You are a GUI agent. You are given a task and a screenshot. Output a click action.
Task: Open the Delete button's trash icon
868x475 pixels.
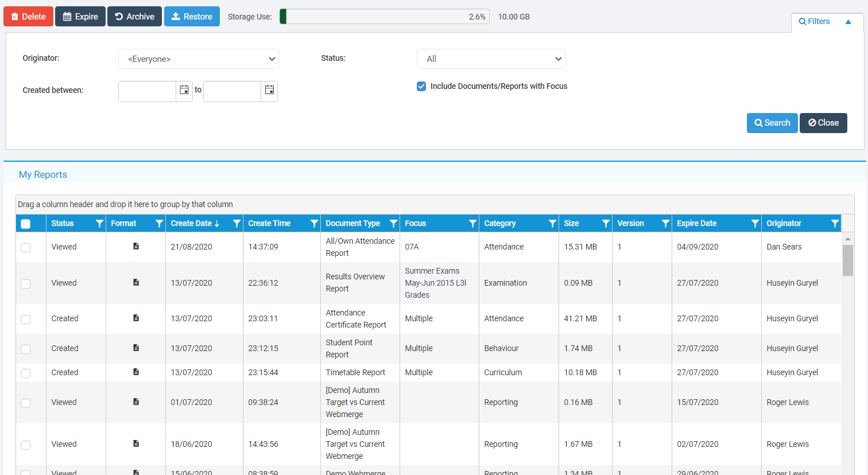pyautogui.click(x=16, y=16)
